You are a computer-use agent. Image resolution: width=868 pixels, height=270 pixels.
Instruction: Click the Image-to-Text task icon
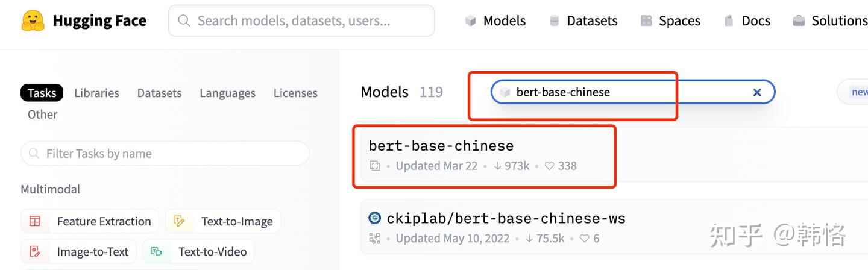[x=35, y=251]
